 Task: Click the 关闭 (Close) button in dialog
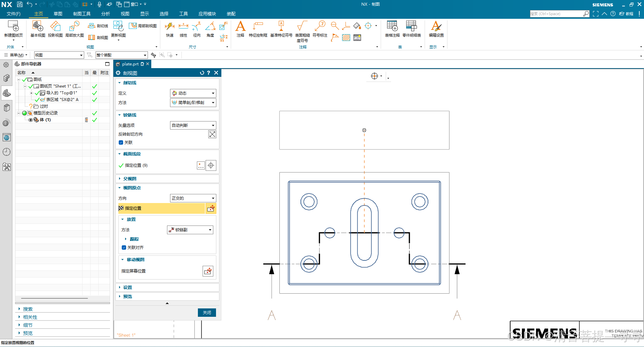pos(207,313)
